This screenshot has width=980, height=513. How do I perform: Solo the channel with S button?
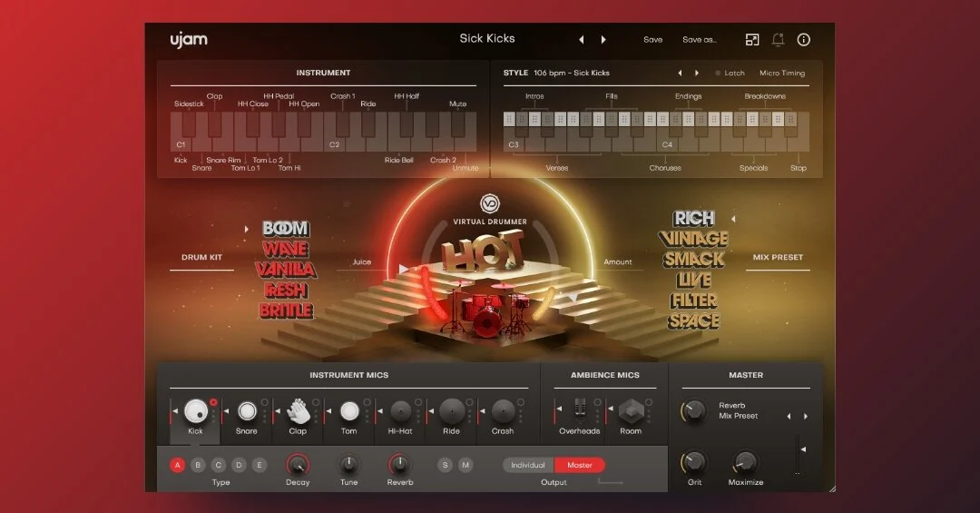tap(445, 465)
